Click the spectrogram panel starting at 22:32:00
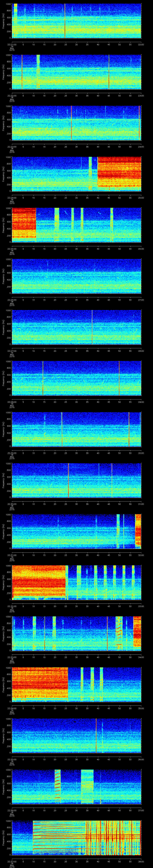The width and height of the screenshot is (153, 868). pos(77,582)
